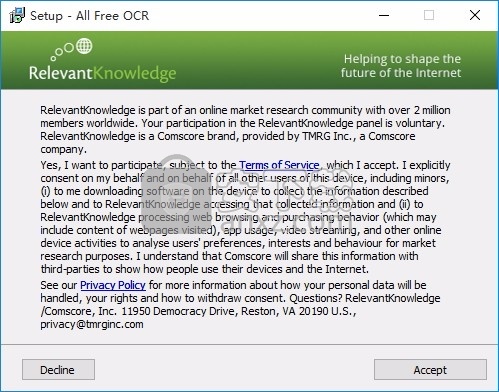Click the 'privacy@tmrginc.com' email text
Screen dimensions: 499x392
pyautogui.click(x=92, y=324)
